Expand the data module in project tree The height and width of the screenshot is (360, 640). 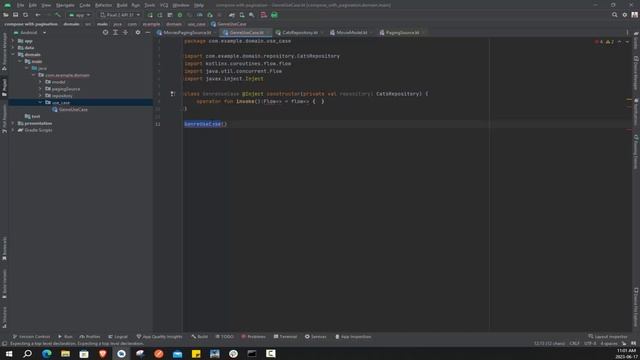pos(13,48)
